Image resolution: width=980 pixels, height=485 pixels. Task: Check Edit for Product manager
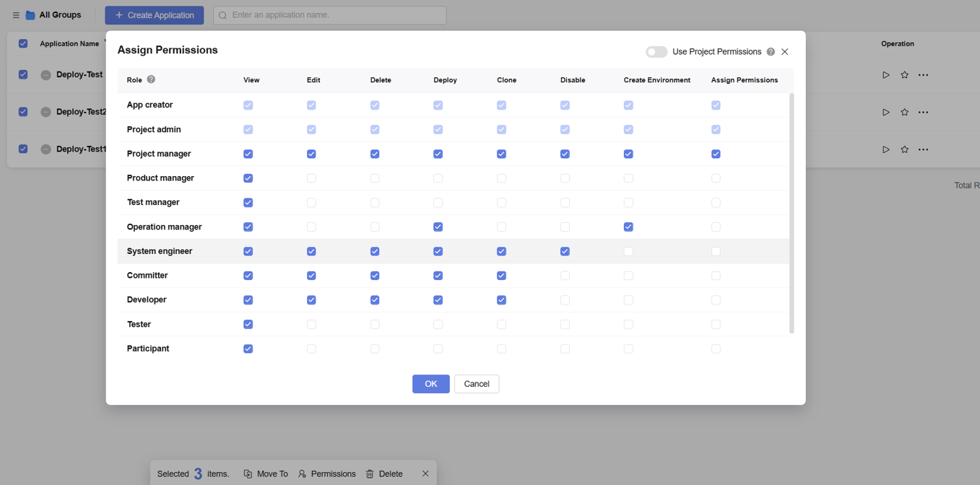(x=311, y=178)
